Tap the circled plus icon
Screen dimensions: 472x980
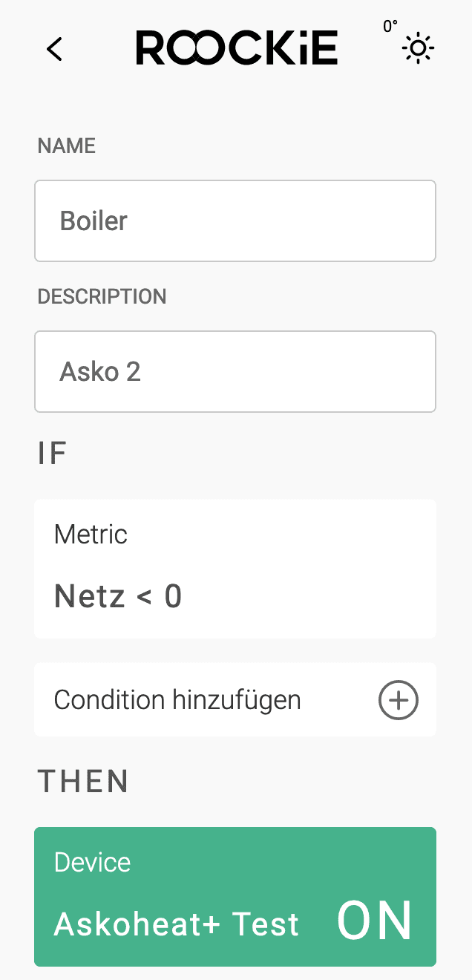pos(399,700)
